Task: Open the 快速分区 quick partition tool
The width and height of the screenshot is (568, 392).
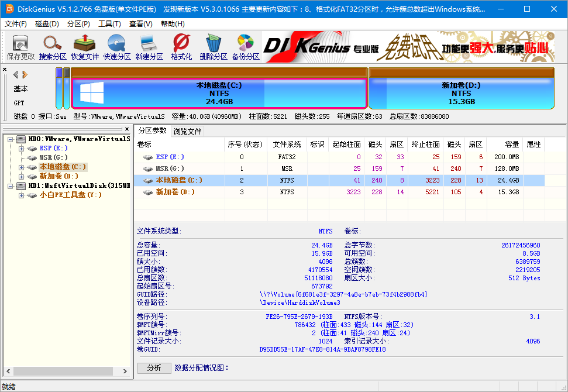Action: click(117, 46)
